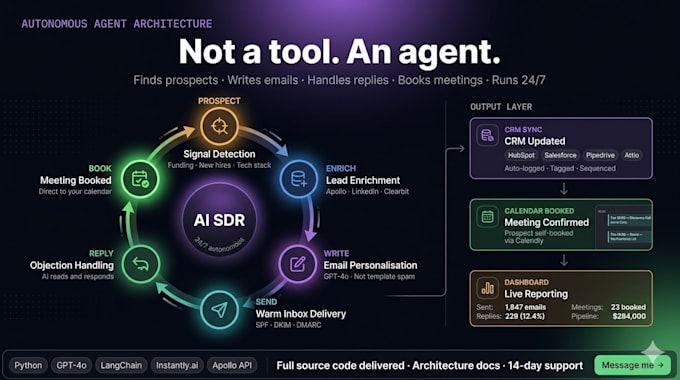Click the "$284,000" pipeline value

[x=629, y=316]
